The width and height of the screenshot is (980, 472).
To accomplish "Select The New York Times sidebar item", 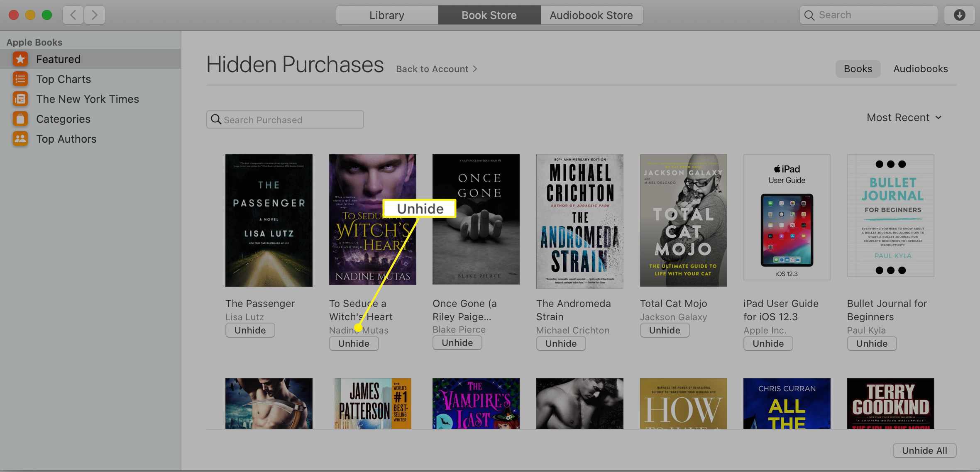I will 90,99.
